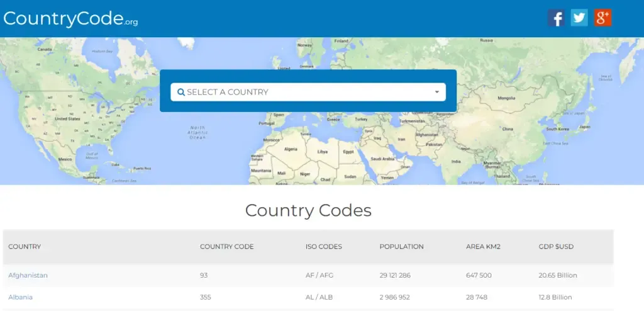Image resolution: width=644 pixels, height=311 pixels.
Task: Select GDP value 12.8 Billion
Action: click(555, 297)
